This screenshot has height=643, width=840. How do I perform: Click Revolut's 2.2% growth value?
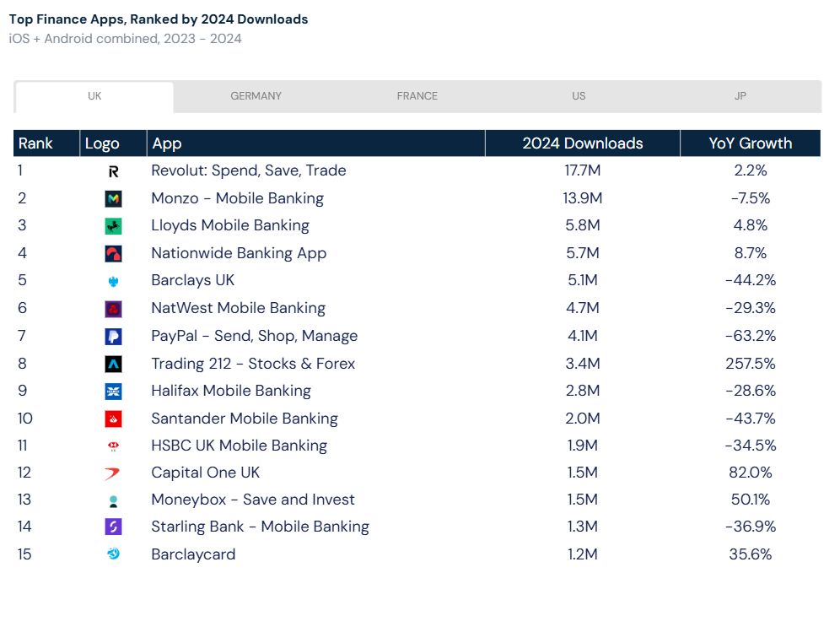point(751,171)
